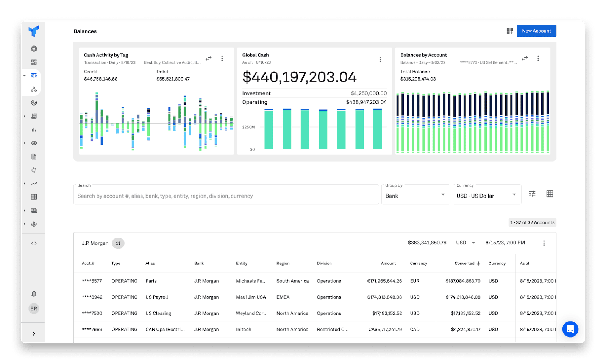Open the code brackets icon in sidebar
Viewport: 606px width, 364px height.
[34, 243]
